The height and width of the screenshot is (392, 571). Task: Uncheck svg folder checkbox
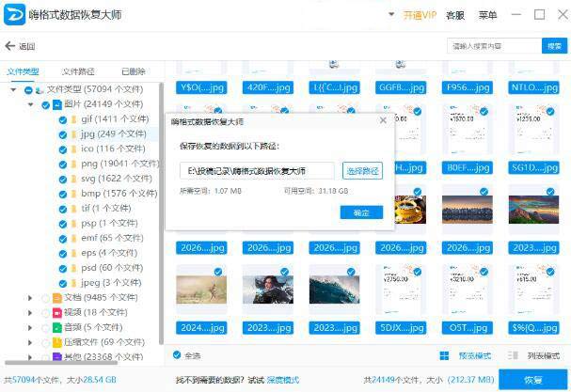[x=63, y=180]
